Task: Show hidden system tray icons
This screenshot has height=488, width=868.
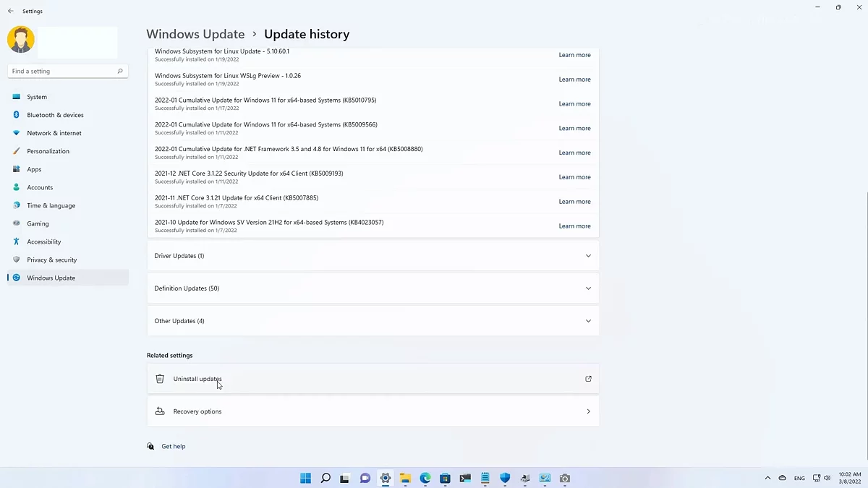Action: click(767, 478)
